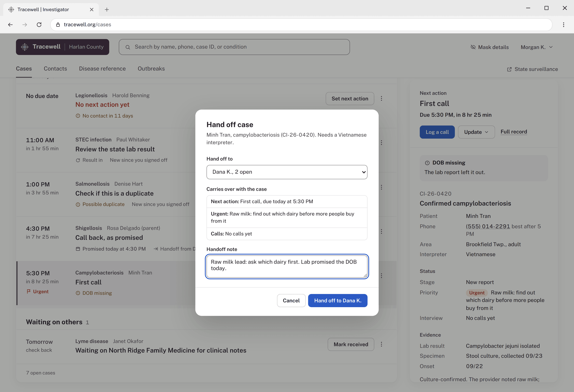Switch to the Contacts tab
The image size is (574, 392).
(x=55, y=69)
